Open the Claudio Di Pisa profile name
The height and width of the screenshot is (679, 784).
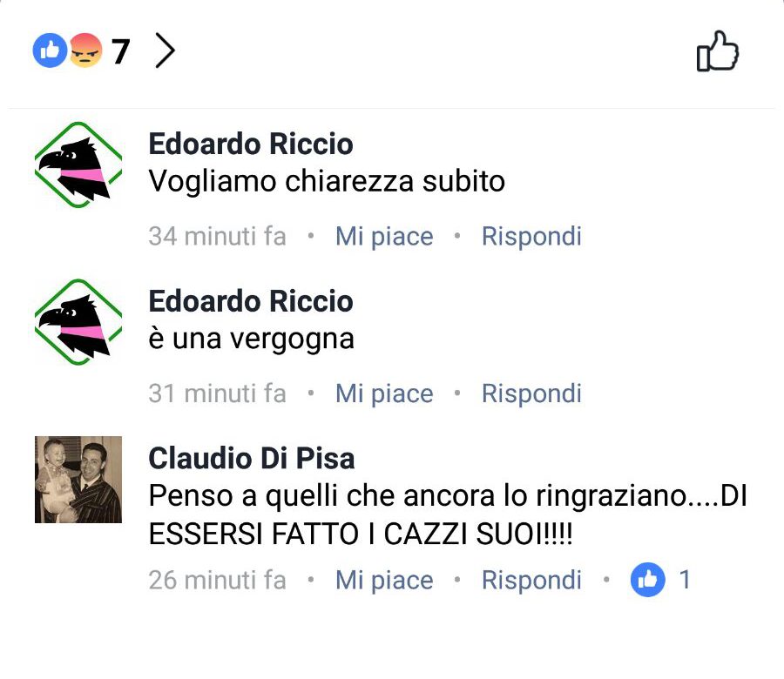click(252, 458)
